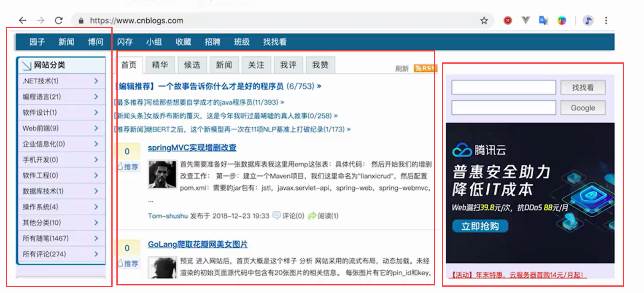Expand the 软件设计(1) category arrow
Screen dimensions: 644x293
(x=96, y=113)
